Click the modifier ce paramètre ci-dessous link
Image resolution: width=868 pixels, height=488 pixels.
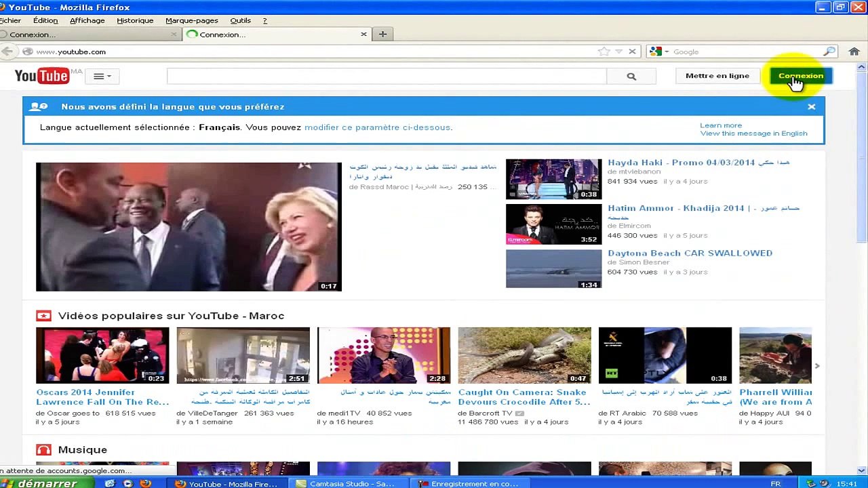pyautogui.click(x=377, y=127)
